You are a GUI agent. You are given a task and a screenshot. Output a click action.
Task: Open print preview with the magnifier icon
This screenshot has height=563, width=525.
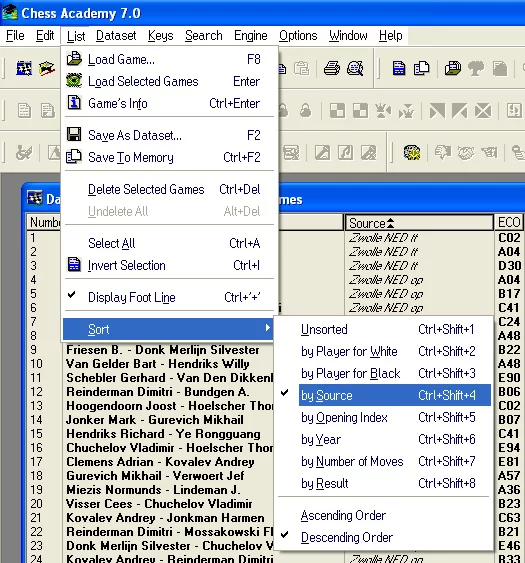click(355, 68)
